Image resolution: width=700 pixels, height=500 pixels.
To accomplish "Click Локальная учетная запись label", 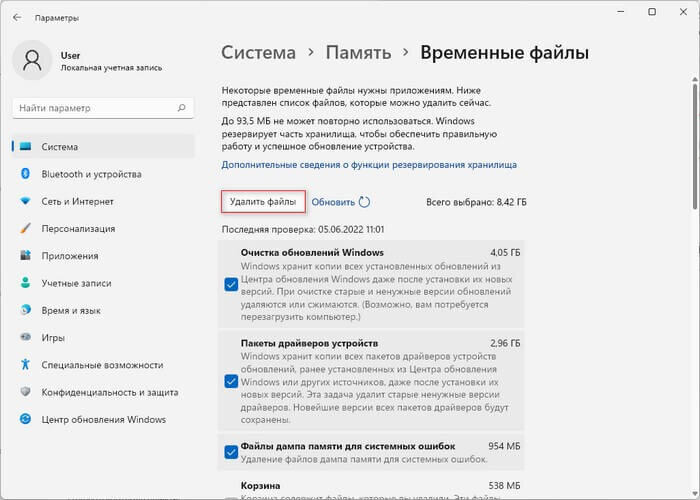I will pyautogui.click(x=111, y=68).
